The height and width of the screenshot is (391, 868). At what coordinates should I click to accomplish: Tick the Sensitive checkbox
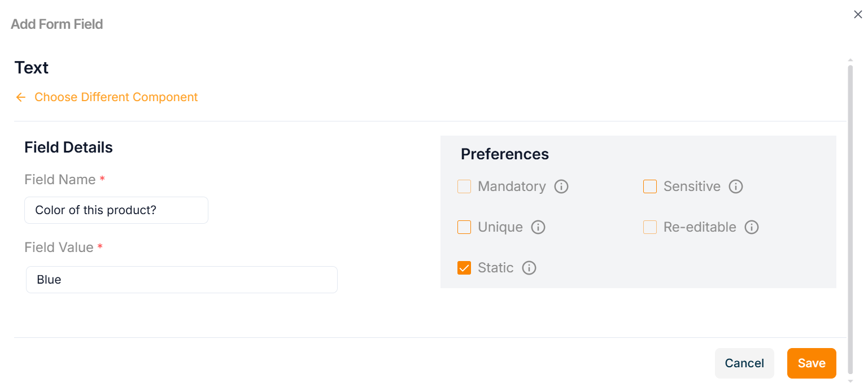tap(650, 186)
